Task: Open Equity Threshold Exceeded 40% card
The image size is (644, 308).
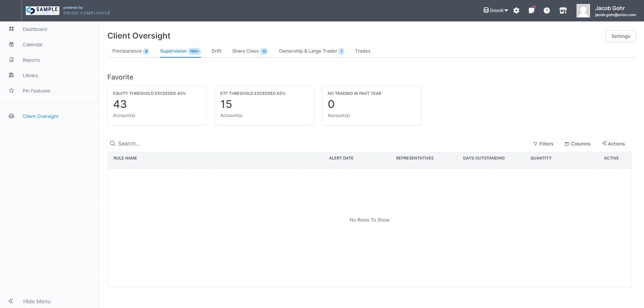Action: 157,105
